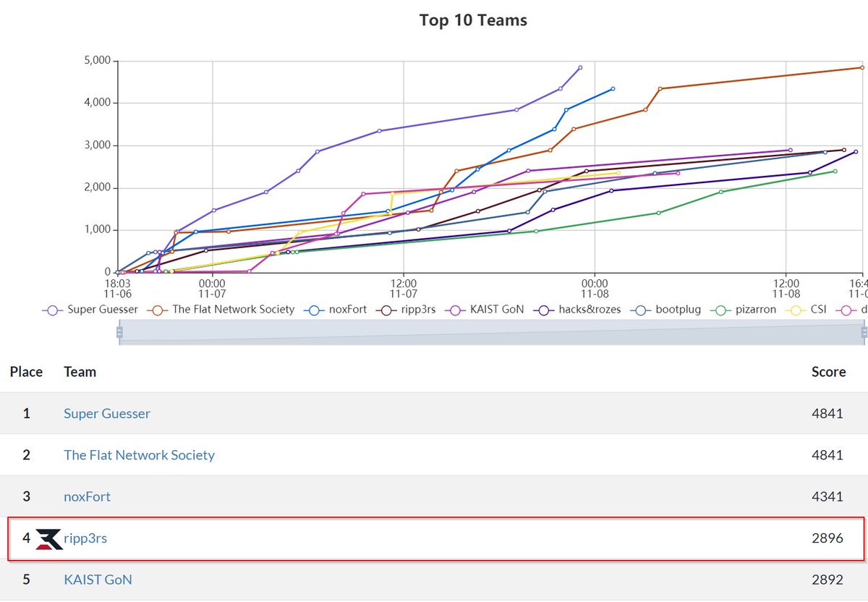
Task: Click the Top 10 Teams chart title
Action: click(x=473, y=20)
